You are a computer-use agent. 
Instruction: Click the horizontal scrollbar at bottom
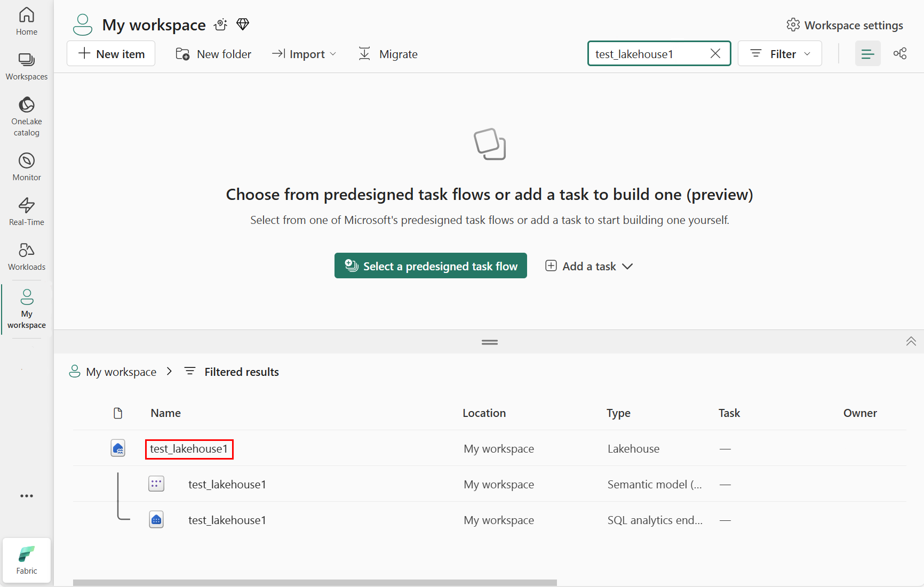pyautogui.click(x=315, y=583)
